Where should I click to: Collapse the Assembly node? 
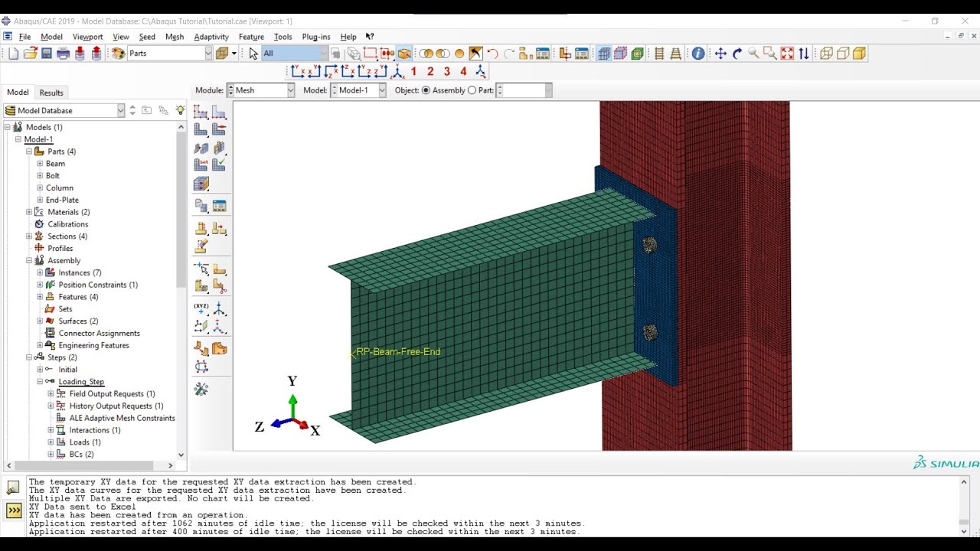point(29,261)
